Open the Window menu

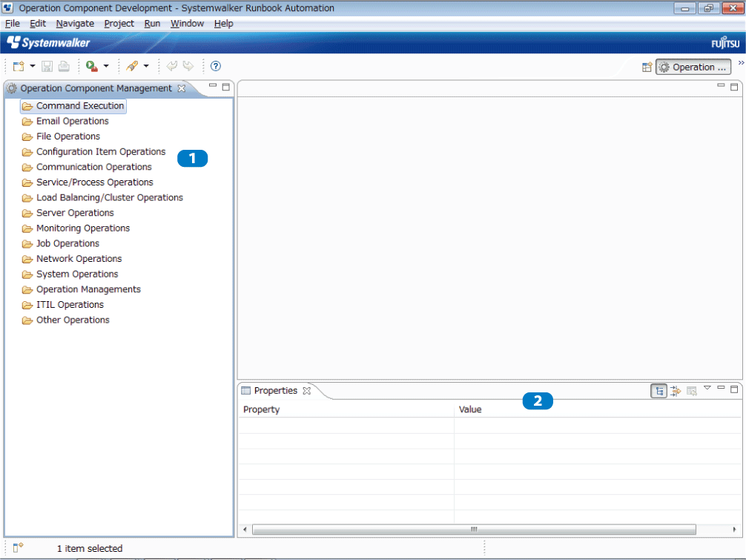coord(187,23)
